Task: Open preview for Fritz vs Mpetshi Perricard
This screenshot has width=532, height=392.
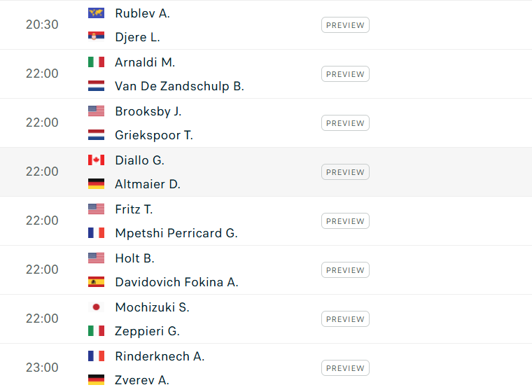Action: coord(345,221)
